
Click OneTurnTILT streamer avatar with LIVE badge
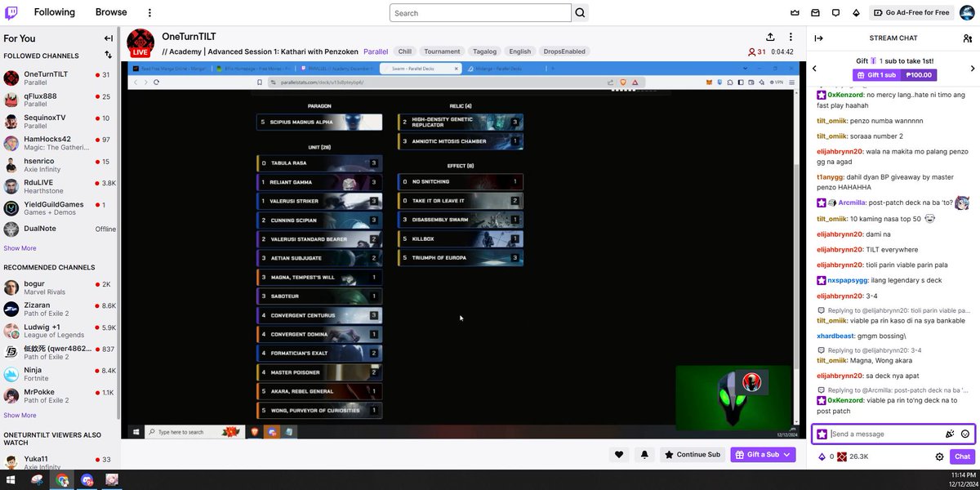click(x=140, y=42)
